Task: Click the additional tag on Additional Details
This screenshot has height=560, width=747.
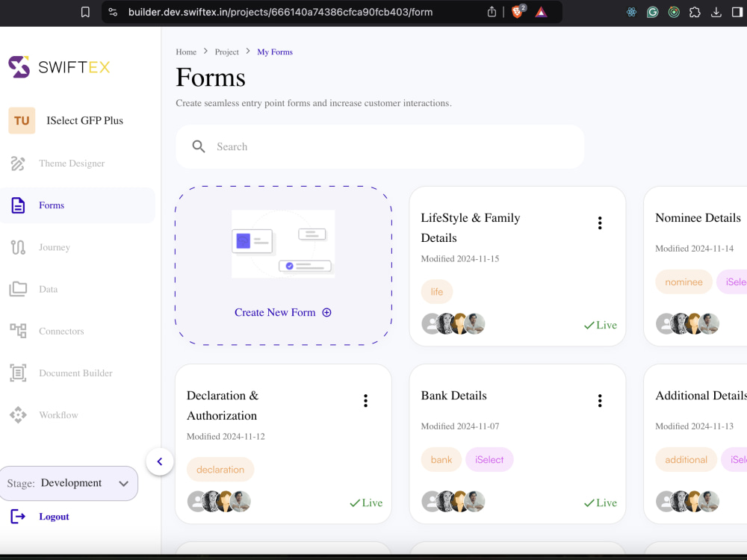Action: coord(686,459)
